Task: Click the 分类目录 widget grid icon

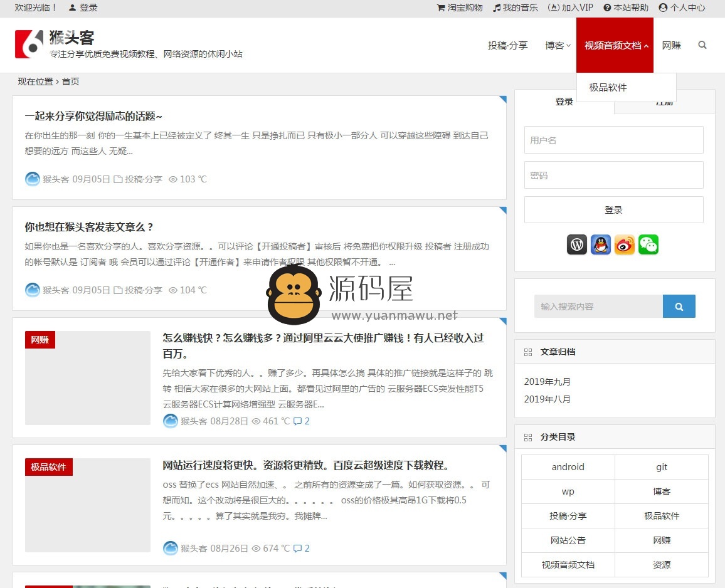Action: (528, 438)
